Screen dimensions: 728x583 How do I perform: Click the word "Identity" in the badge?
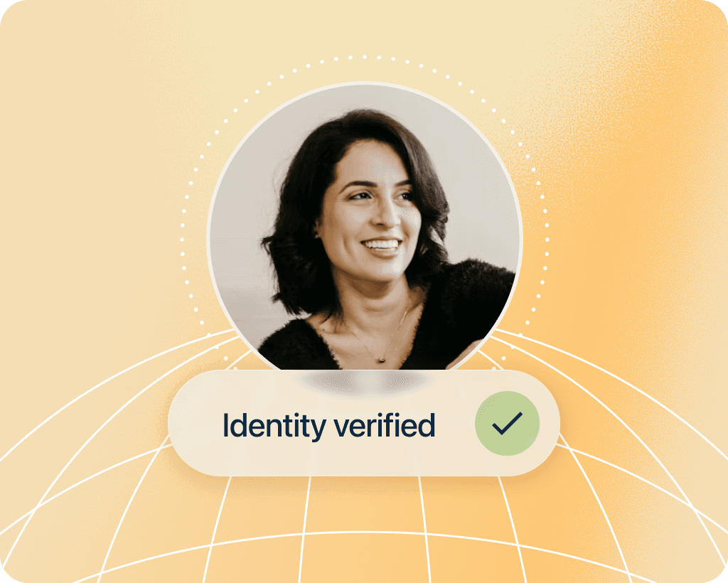(274, 425)
